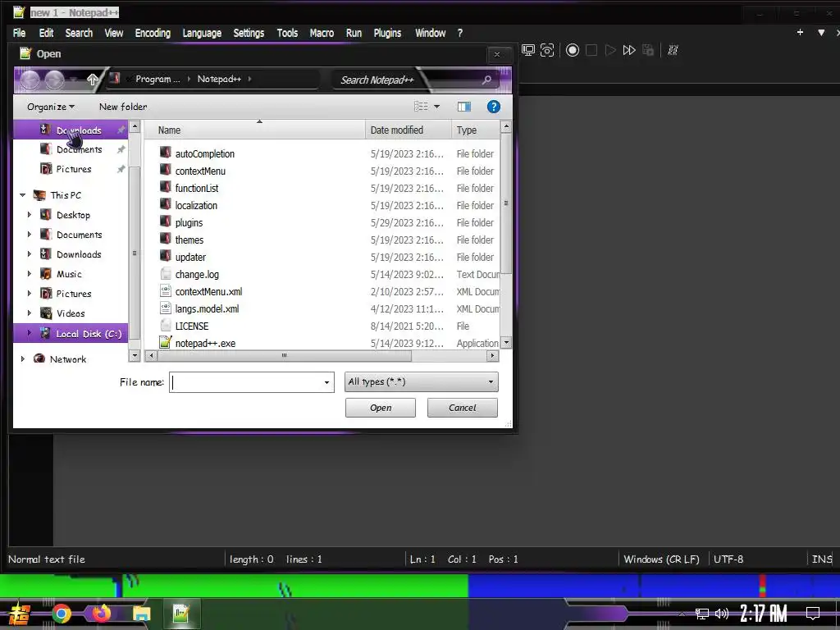This screenshot has height=630, width=840.
Task: Click the Playback macro icon
Action: (x=610, y=50)
